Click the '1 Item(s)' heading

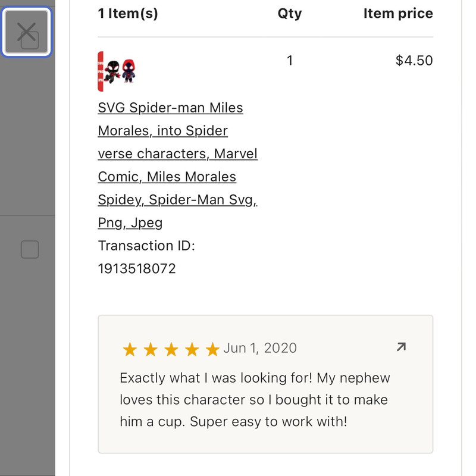(128, 14)
